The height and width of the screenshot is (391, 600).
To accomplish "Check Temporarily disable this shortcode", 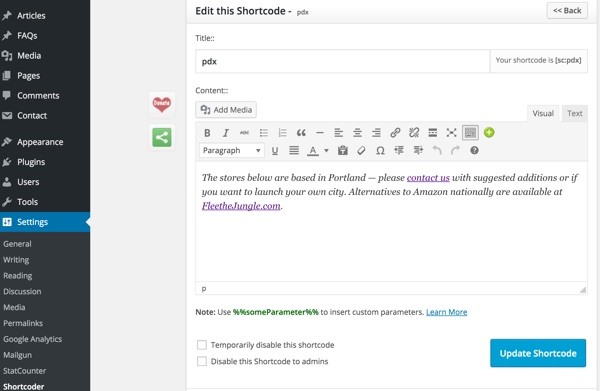I will pos(202,345).
